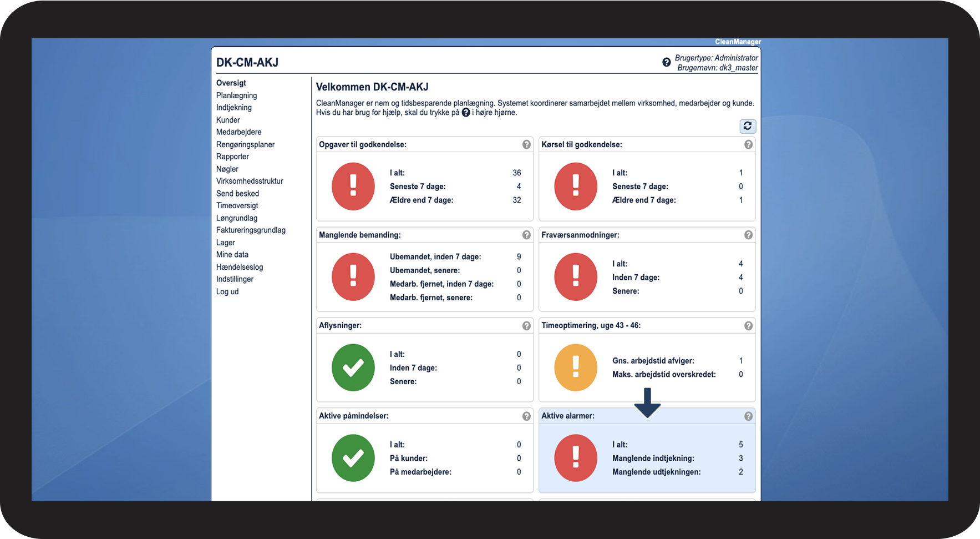Open Indstillinger menu entry

[235, 279]
